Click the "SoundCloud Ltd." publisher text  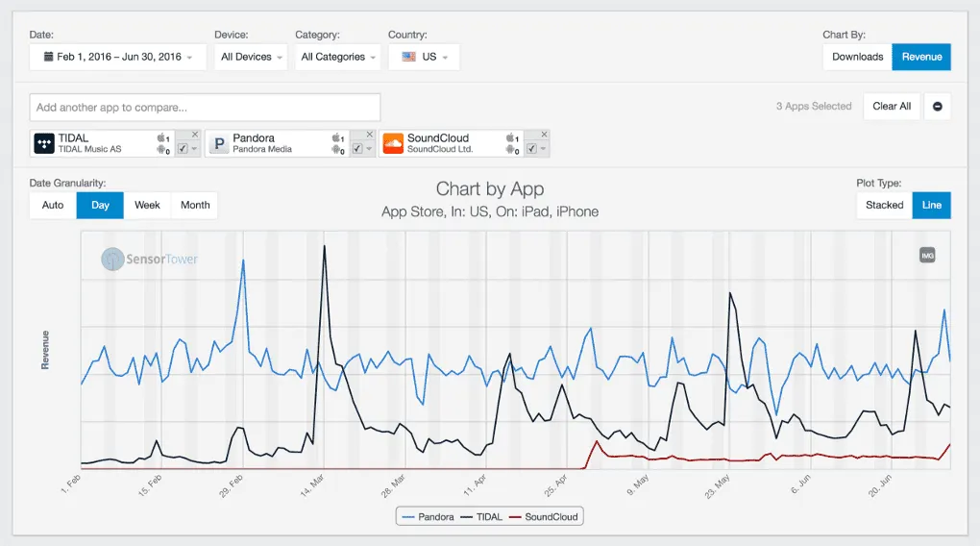(440, 150)
